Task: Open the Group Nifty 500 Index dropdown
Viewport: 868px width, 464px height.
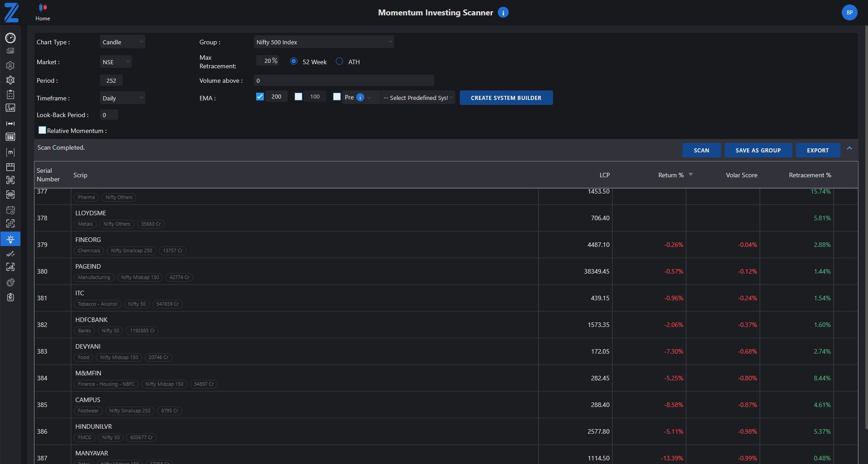Action: (324, 42)
